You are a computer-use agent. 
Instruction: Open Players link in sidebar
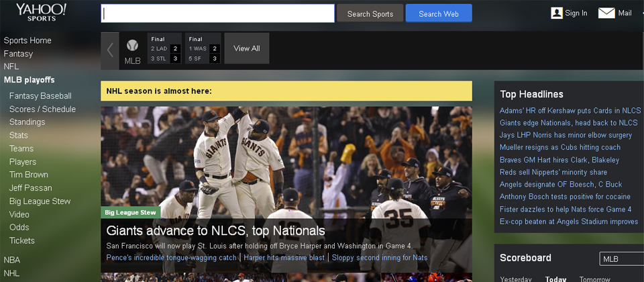point(23,162)
